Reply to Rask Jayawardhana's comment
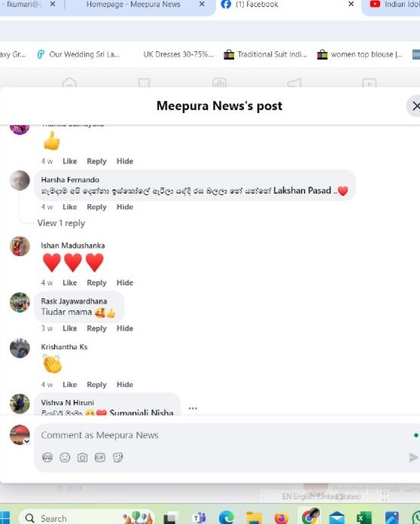The height and width of the screenshot is (524, 420). tap(96, 328)
